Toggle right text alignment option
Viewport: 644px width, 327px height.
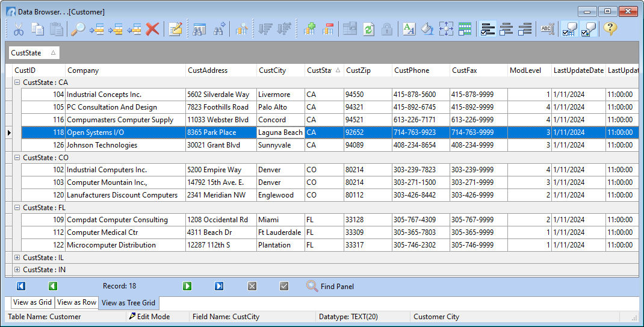[525, 29]
